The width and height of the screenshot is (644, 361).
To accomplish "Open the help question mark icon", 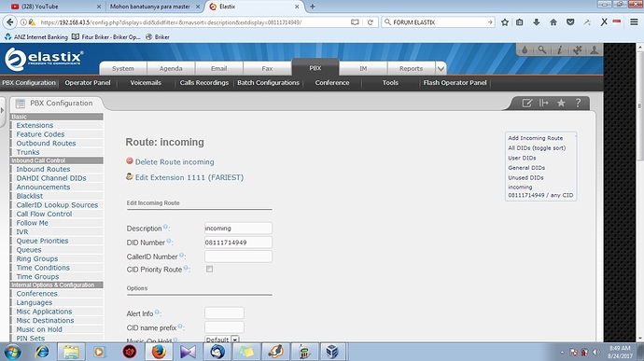I will click(578, 103).
